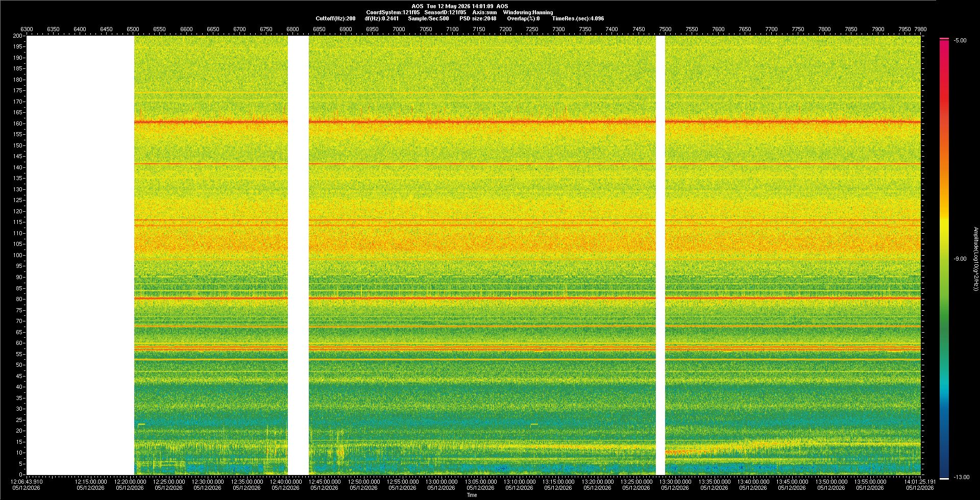980x500 pixels.
Task: Click the PSD size:2048 label
Action: (x=478, y=18)
